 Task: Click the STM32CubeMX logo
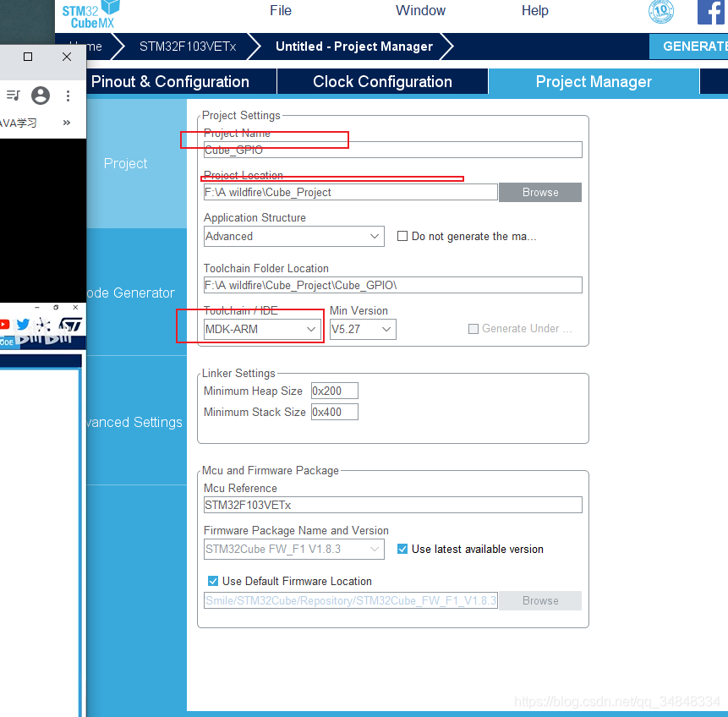pyautogui.click(x=91, y=14)
